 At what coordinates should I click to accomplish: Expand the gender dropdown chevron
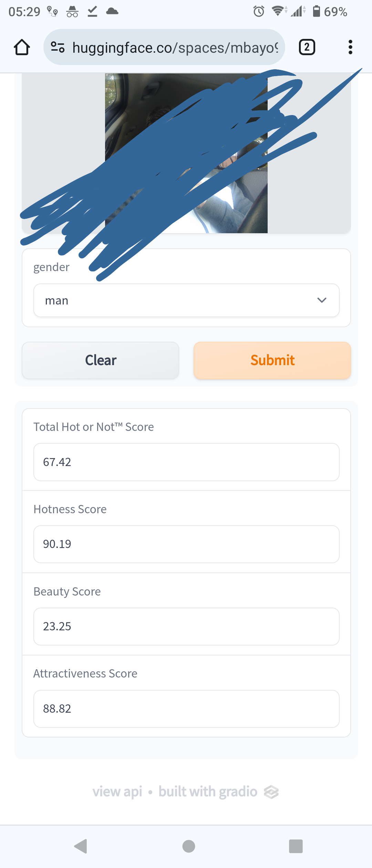pyautogui.click(x=322, y=300)
